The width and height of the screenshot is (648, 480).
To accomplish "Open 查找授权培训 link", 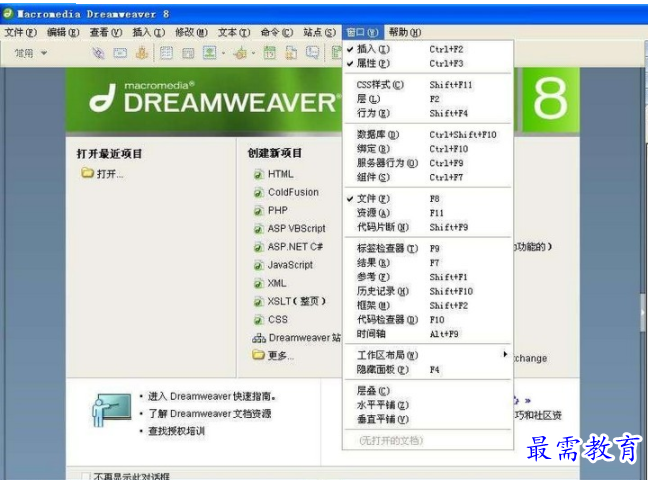I will point(176,431).
